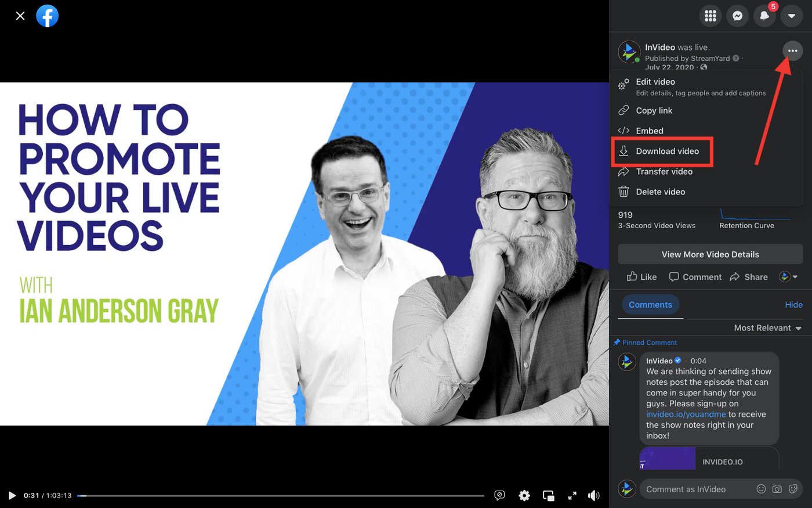
Task: Open video settings gear
Action: (524, 495)
